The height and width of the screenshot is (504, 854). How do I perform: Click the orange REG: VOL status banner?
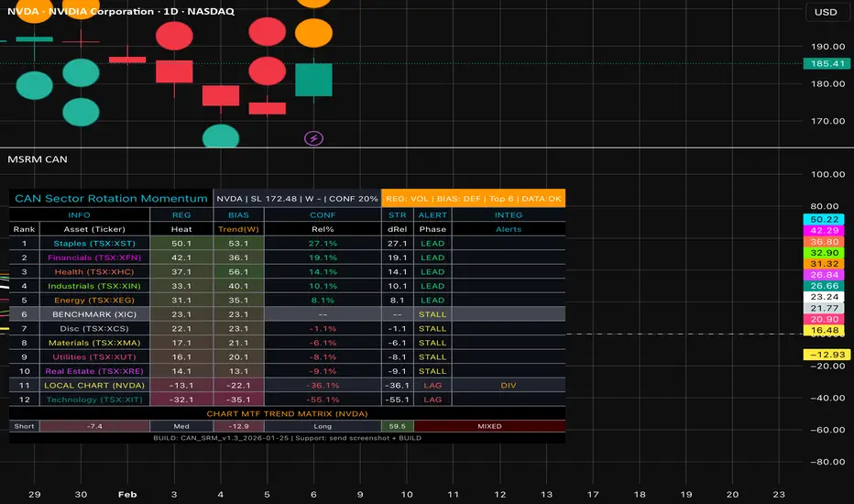474,198
